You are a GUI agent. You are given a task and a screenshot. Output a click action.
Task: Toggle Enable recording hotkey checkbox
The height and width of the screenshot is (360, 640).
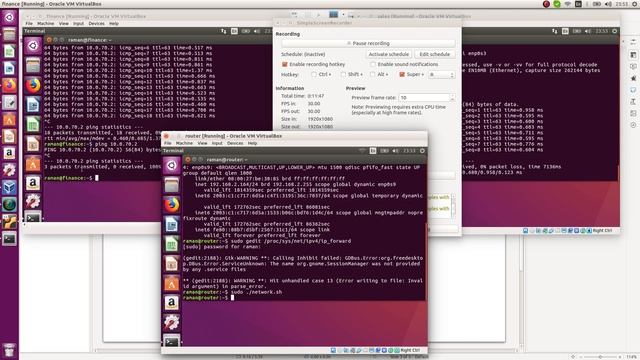(285, 64)
